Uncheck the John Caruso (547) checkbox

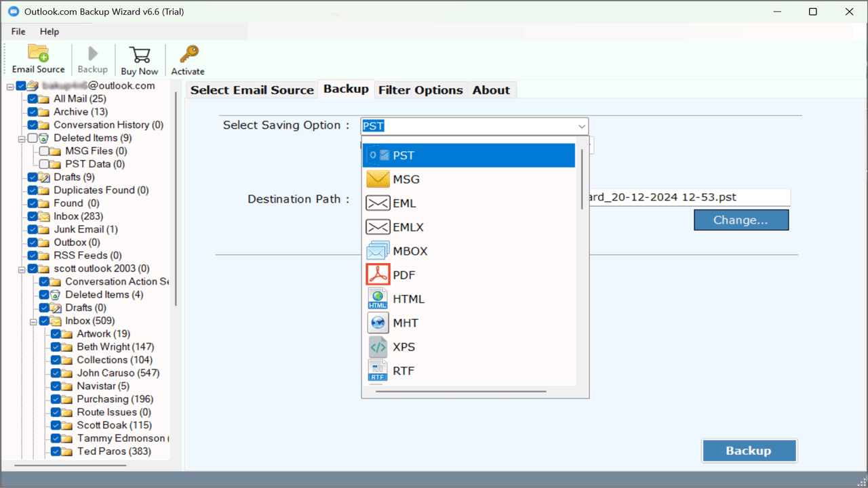click(x=56, y=373)
